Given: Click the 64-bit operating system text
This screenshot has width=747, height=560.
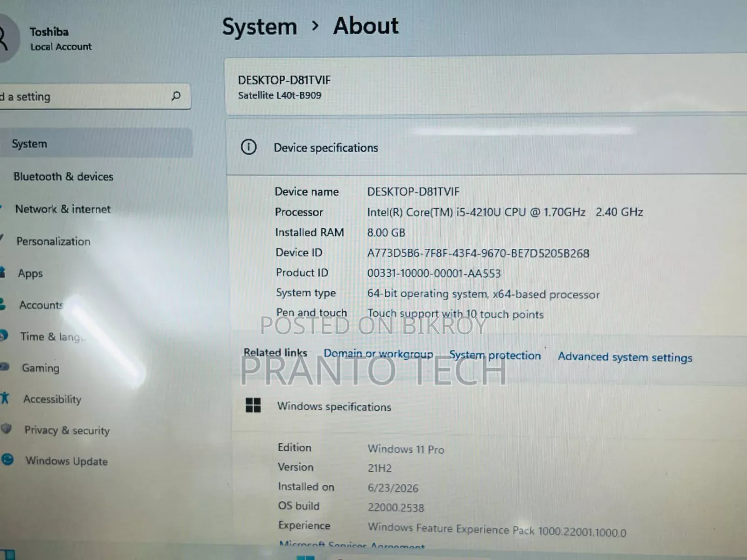Looking at the screenshot, I should [483, 294].
